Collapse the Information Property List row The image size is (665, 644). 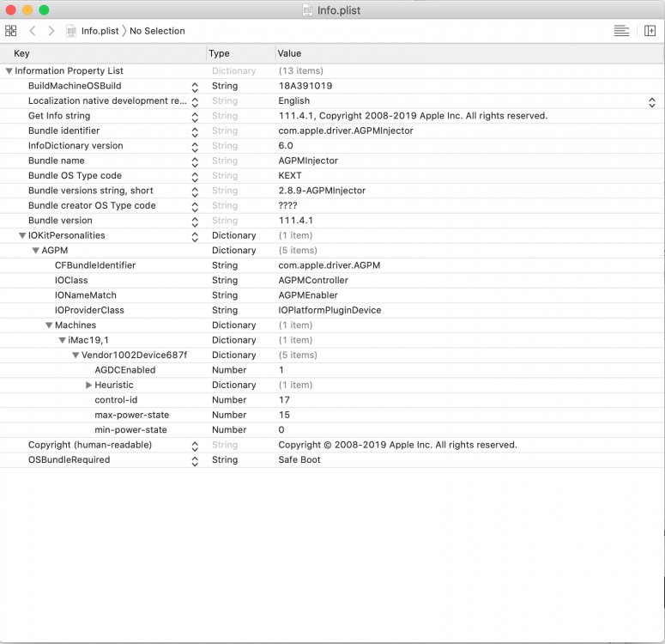click(x=9, y=71)
